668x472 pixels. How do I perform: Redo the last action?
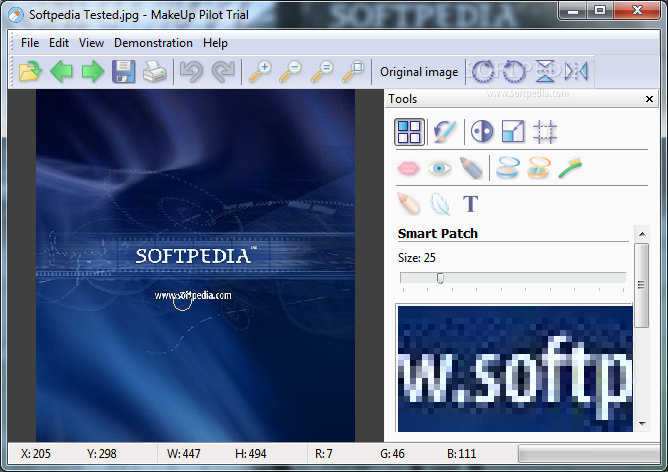pos(223,71)
